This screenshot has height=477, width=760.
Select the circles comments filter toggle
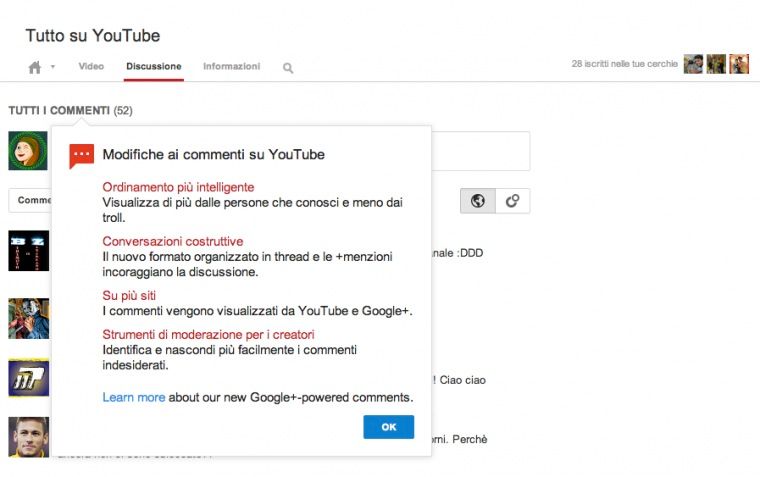[513, 201]
